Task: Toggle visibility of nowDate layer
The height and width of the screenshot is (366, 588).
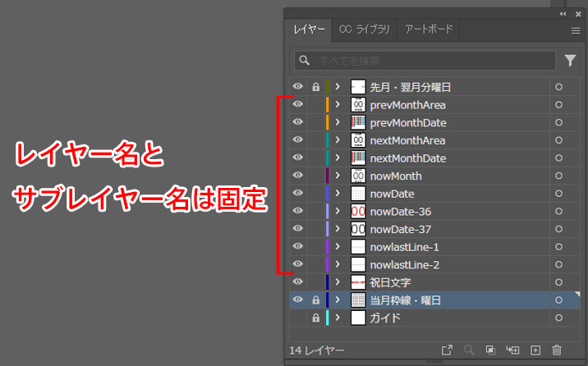Action: point(298,193)
